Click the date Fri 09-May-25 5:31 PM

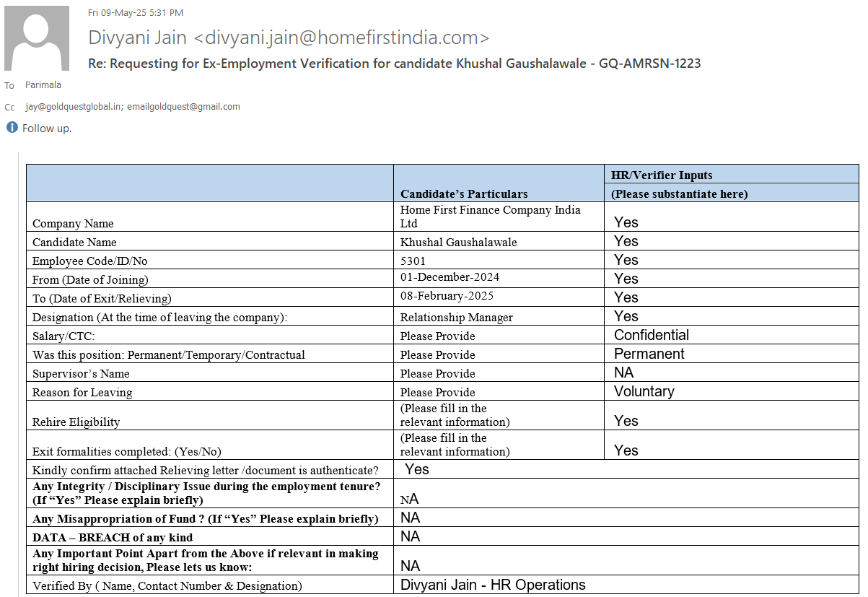point(136,12)
